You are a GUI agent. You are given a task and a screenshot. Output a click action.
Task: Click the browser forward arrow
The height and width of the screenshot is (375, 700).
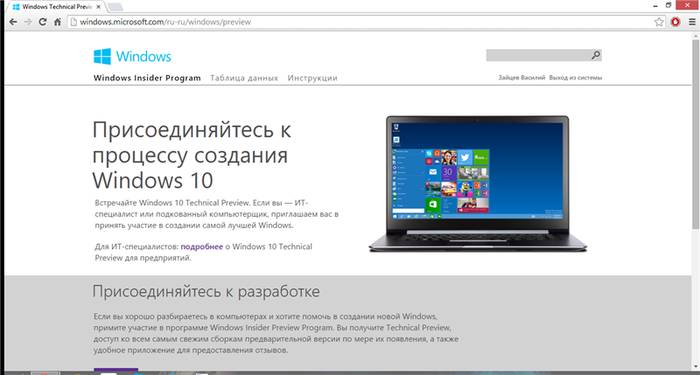click(x=28, y=22)
